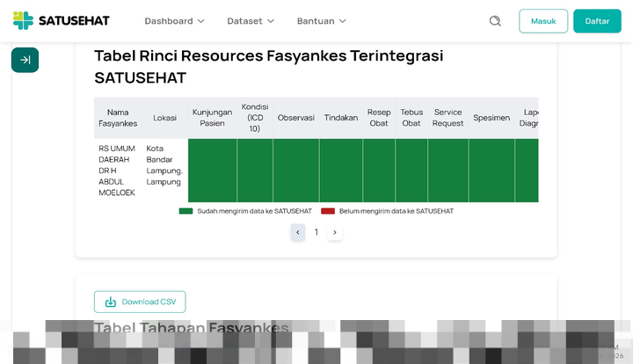Screen dimensions: 633x364
Task: Open the Bantuan dropdown menu
Action: click(321, 21)
